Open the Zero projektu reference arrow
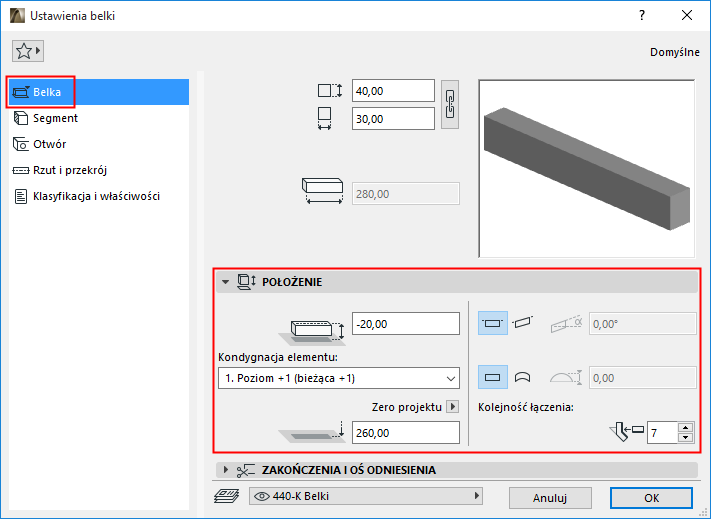 click(x=453, y=407)
